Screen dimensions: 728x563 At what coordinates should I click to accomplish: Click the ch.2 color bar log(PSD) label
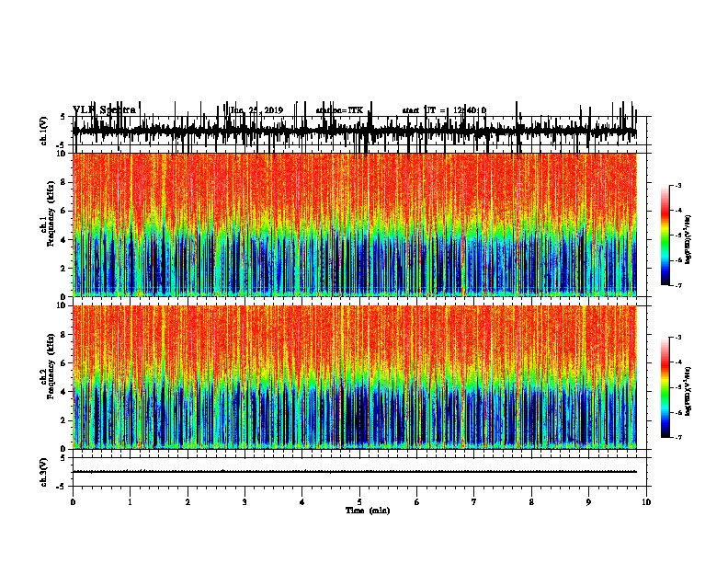click(x=688, y=391)
